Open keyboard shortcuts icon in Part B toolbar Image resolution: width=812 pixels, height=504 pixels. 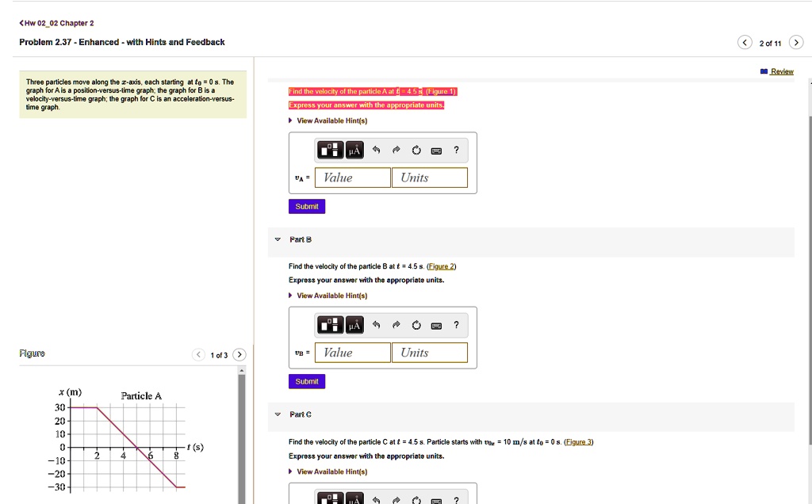coord(435,324)
